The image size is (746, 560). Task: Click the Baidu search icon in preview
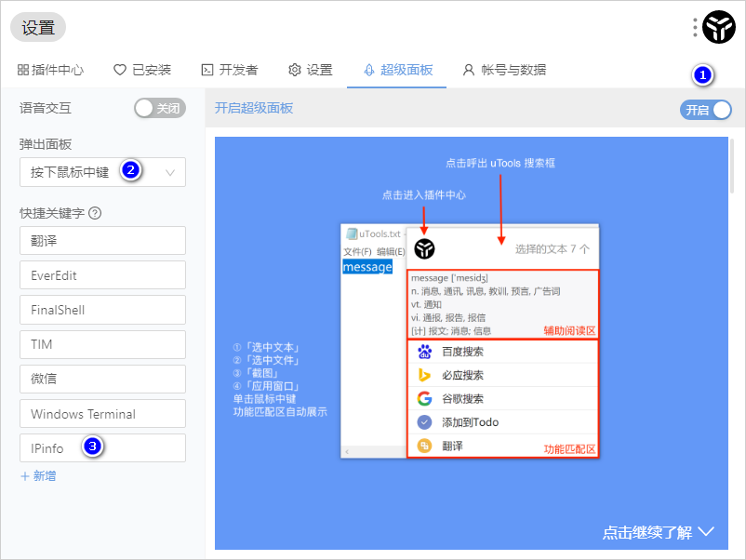pos(424,352)
